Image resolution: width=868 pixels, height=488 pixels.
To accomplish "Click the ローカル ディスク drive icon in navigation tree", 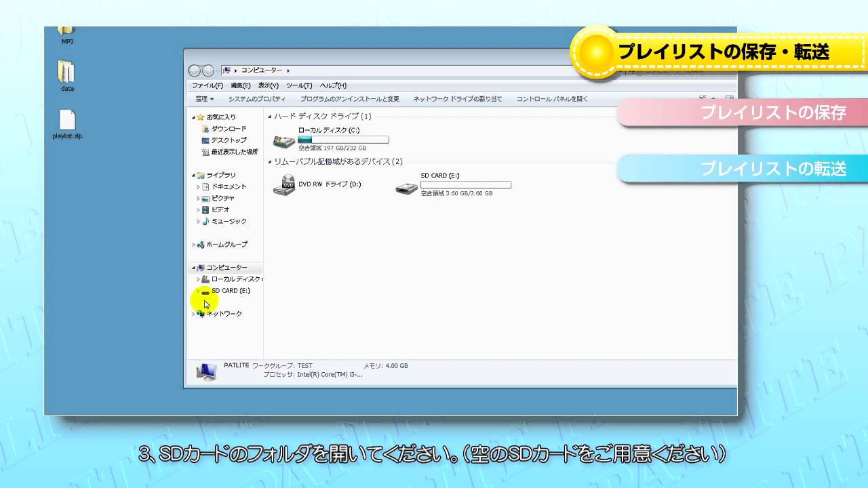I will [x=205, y=279].
